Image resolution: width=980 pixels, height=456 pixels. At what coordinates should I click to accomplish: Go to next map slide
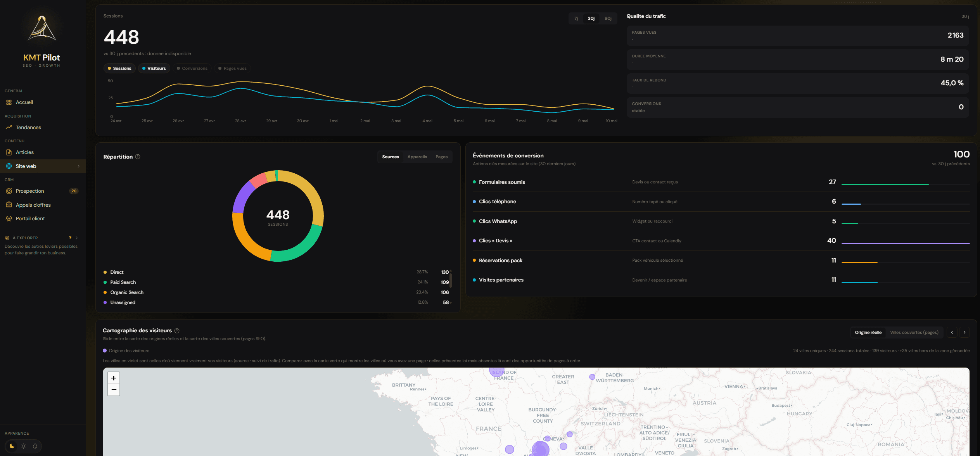pos(964,332)
